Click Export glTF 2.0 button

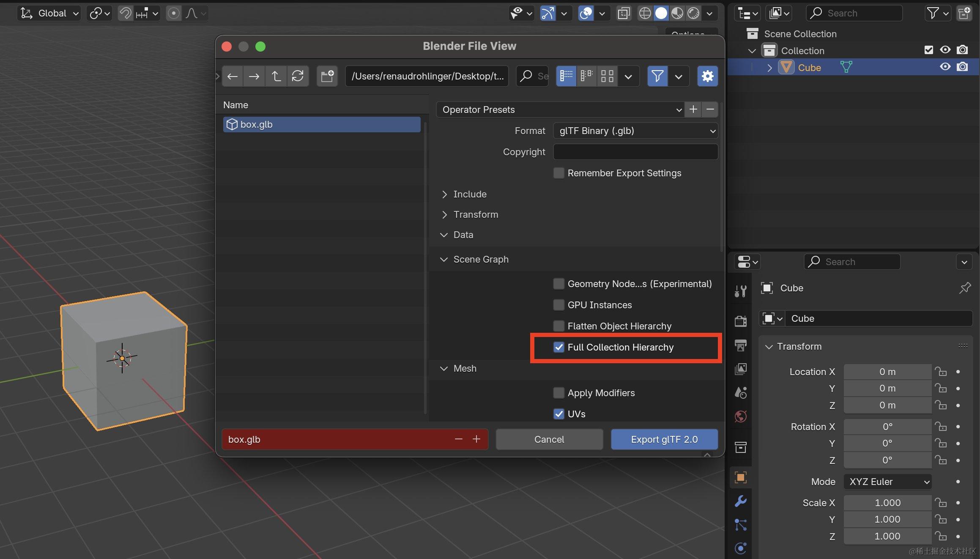pyautogui.click(x=664, y=439)
